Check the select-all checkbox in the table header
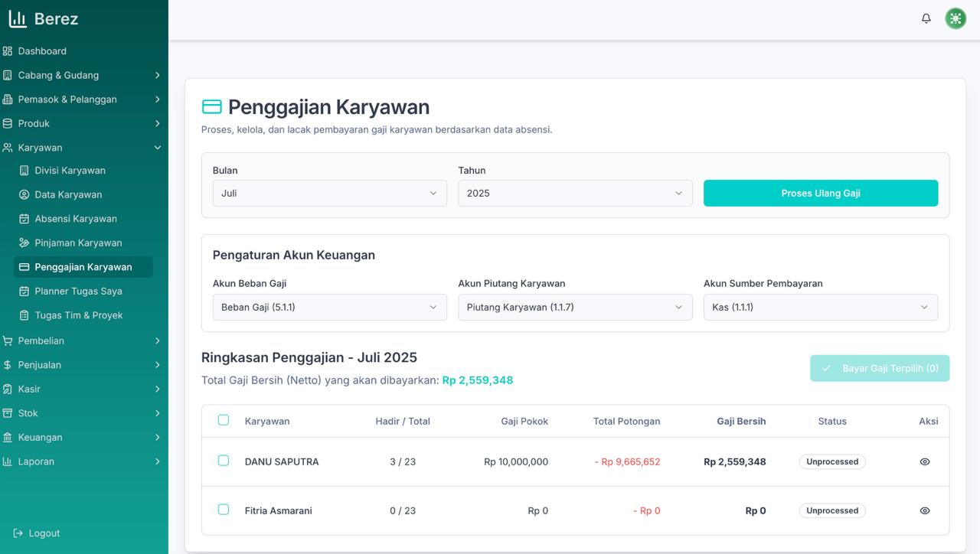The image size is (980, 554). 223,419
